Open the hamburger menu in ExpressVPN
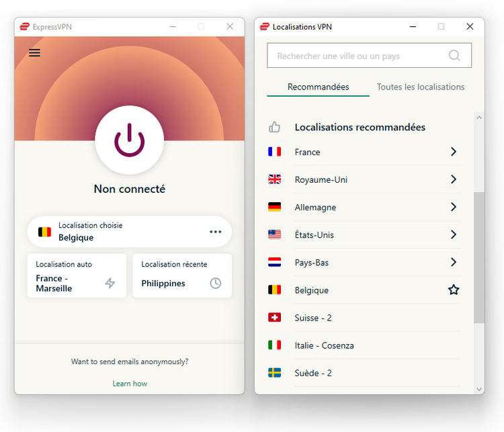Image resolution: width=504 pixels, height=432 pixels. (34, 52)
